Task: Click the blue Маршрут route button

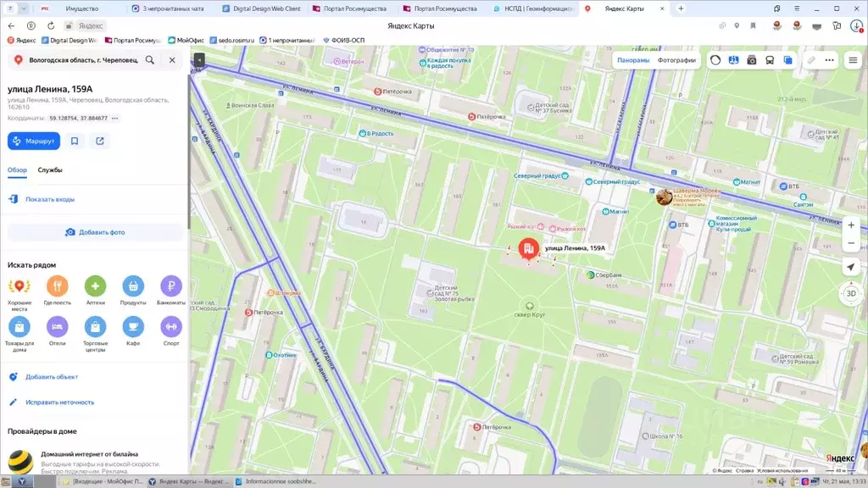Action: click(x=34, y=141)
